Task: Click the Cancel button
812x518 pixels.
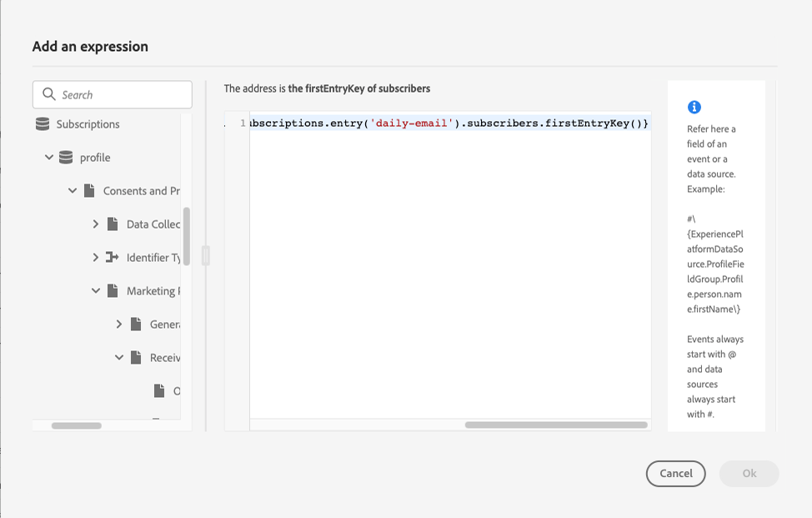Action: click(676, 474)
